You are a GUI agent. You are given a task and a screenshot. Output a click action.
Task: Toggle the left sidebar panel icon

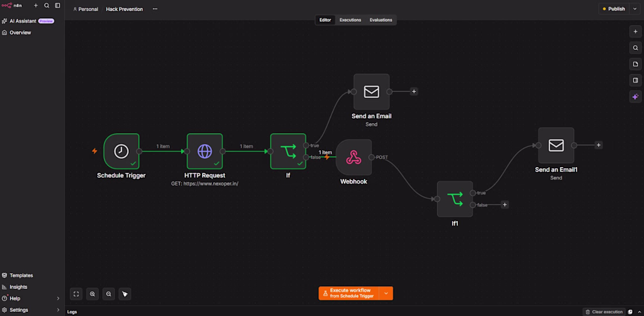tap(57, 5)
